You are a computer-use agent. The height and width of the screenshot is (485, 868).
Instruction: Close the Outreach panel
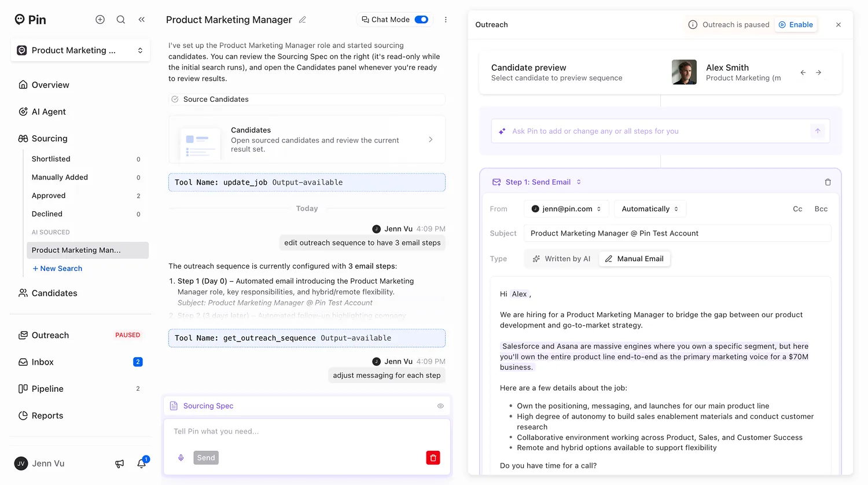[838, 25]
